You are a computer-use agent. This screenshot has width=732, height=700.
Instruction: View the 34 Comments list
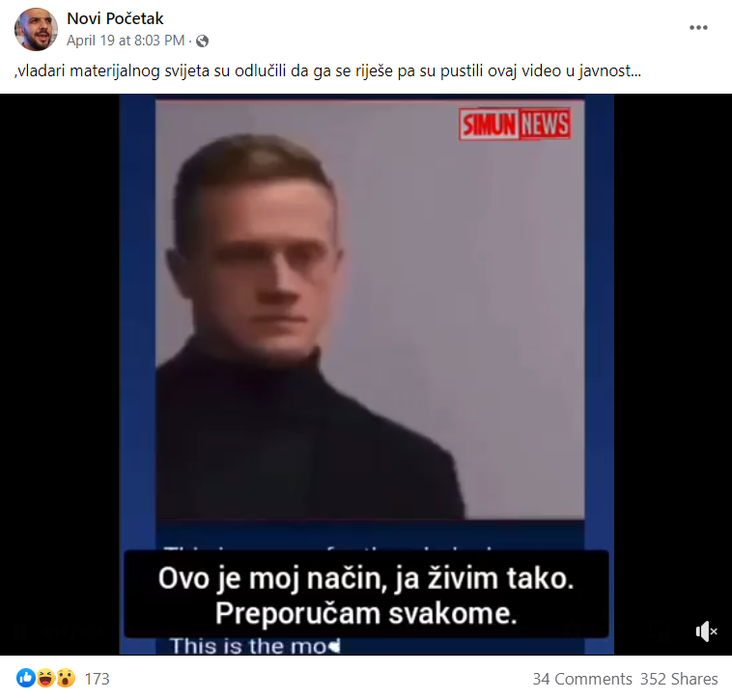pos(582,679)
